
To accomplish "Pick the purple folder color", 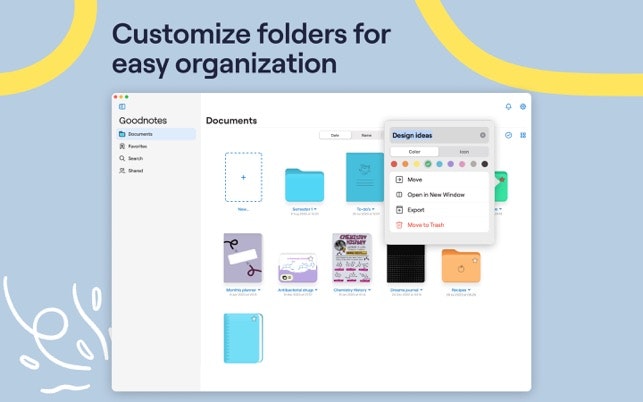I will point(451,164).
